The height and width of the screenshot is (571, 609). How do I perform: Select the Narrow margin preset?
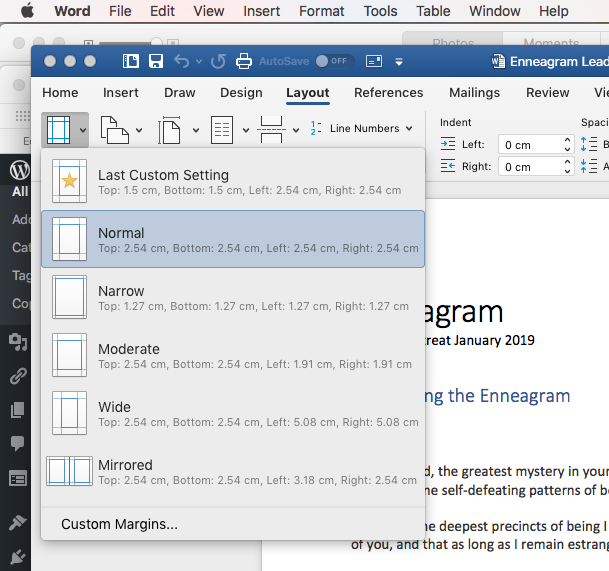[233, 298]
